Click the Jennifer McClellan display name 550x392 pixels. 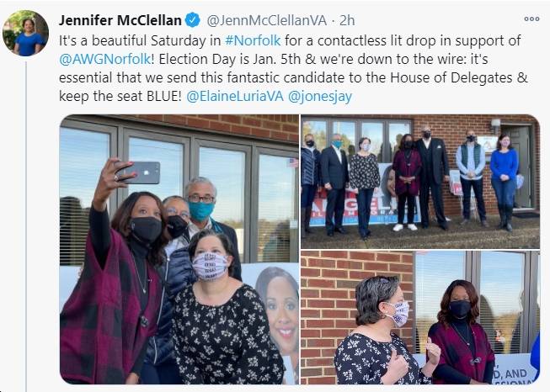click(x=120, y=20)
